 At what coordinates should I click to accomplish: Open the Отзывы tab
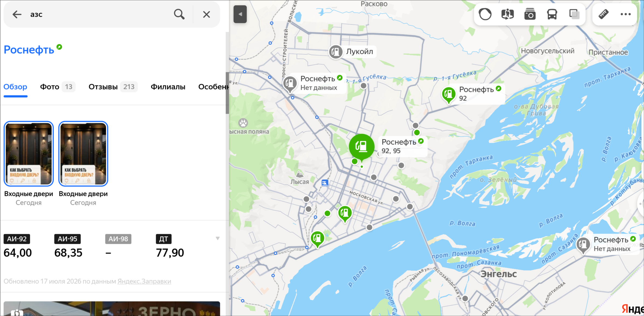113,87
